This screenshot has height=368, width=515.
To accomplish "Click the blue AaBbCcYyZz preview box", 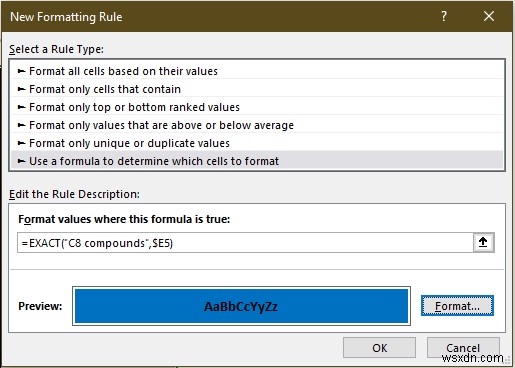I will click(x=241, y=306).
